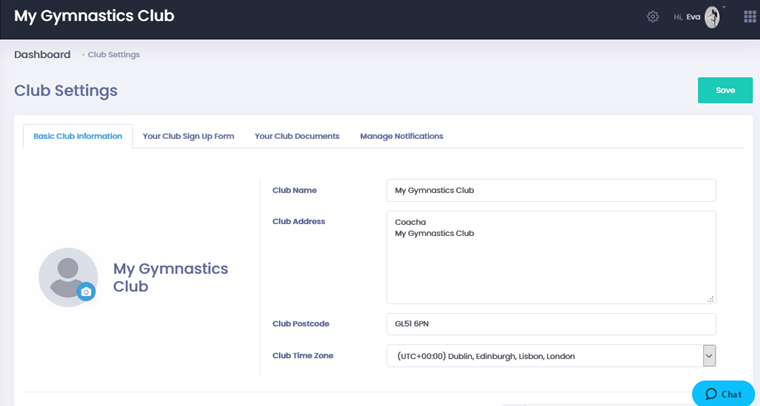Focus the Club Name text field
This screenshot has height=406, width=760.
click(x=550, y=190)
